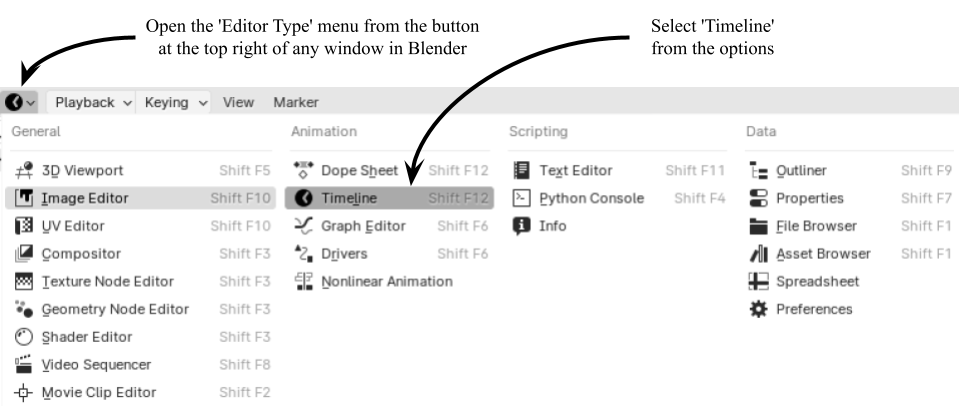Select the Graph Editor icon

click(x=304, y=226)
